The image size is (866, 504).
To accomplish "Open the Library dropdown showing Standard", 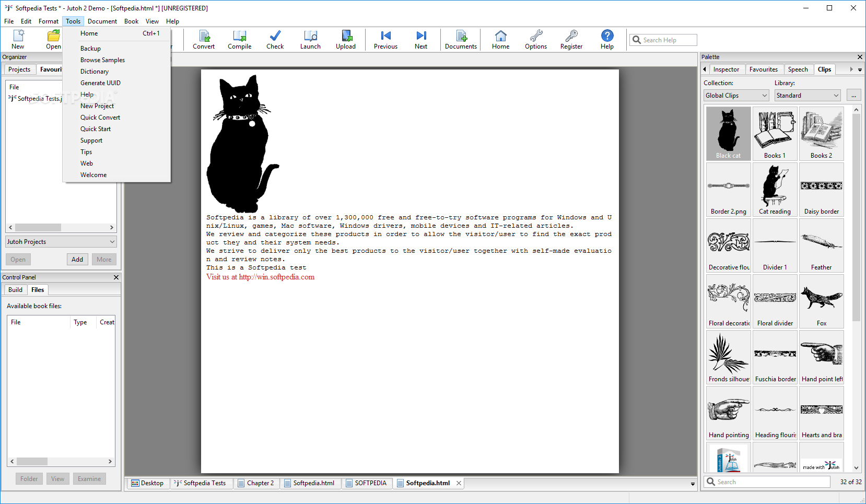I will click(808, 96).
